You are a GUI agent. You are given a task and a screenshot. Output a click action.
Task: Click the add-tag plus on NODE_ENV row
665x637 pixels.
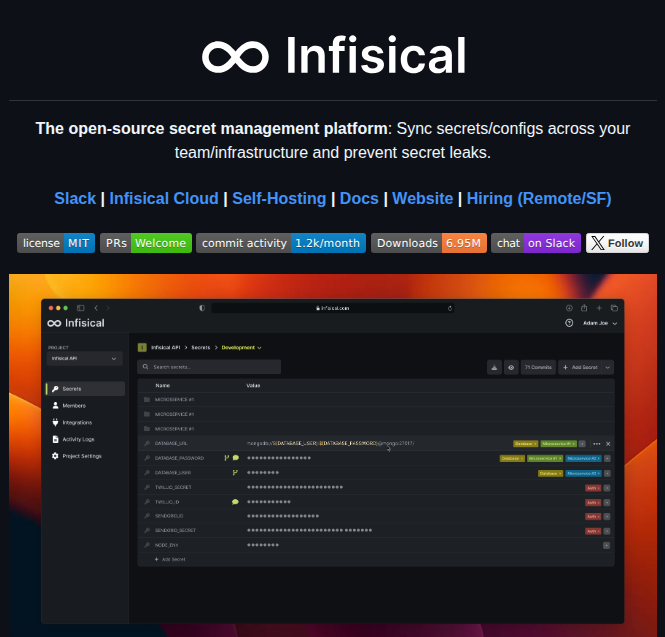point(606,545)
